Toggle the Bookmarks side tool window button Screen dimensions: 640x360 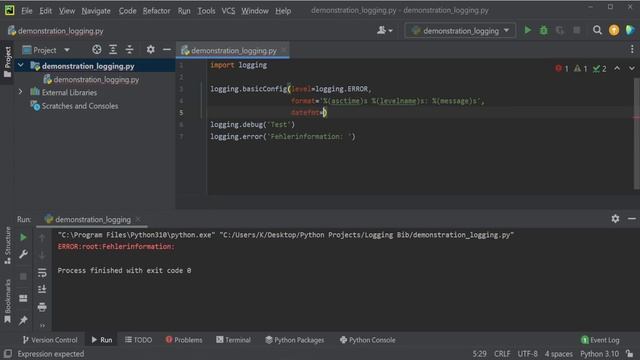7,301
